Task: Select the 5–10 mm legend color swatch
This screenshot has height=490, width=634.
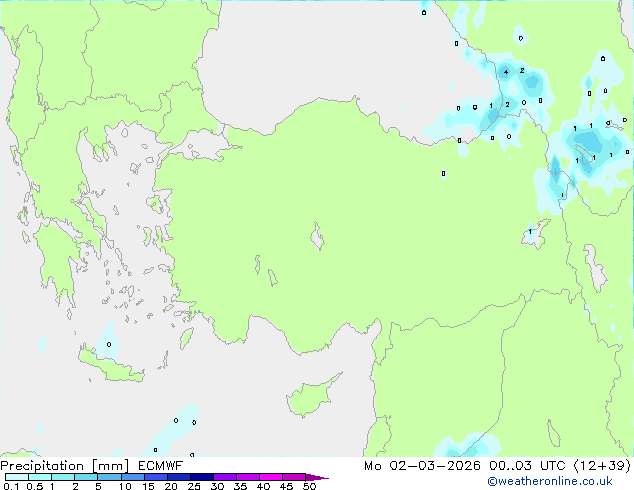Action: (109, 477)
